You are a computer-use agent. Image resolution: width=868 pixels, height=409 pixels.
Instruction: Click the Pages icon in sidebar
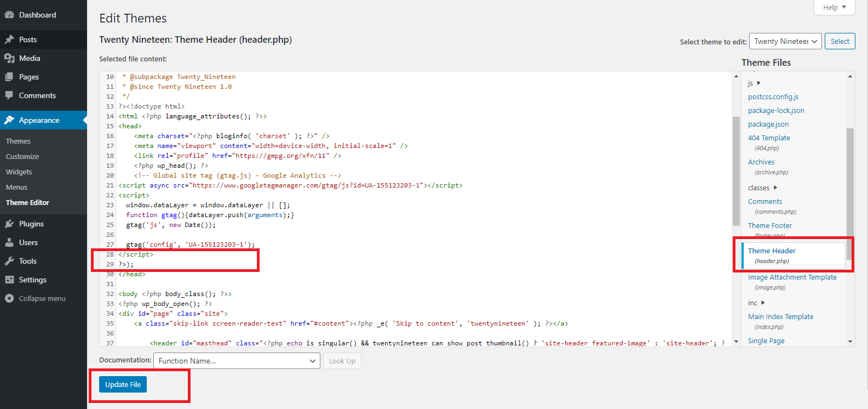9,77
